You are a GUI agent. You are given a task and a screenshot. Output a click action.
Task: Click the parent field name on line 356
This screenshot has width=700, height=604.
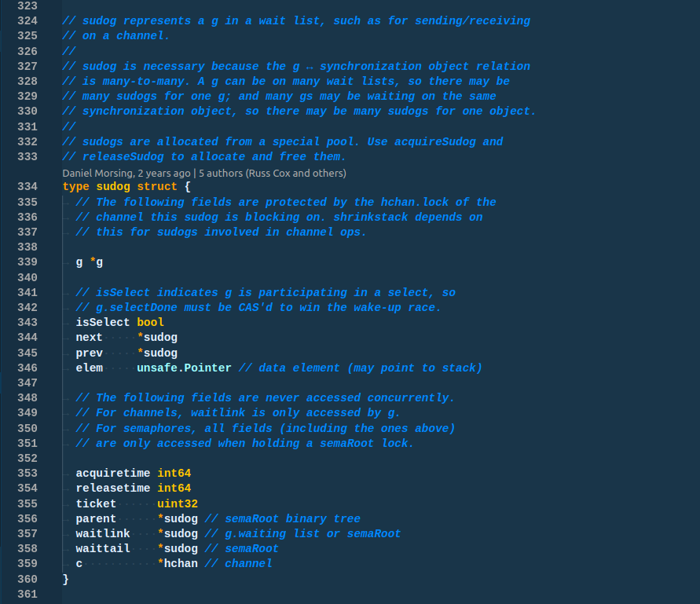(x=96, y=518)
